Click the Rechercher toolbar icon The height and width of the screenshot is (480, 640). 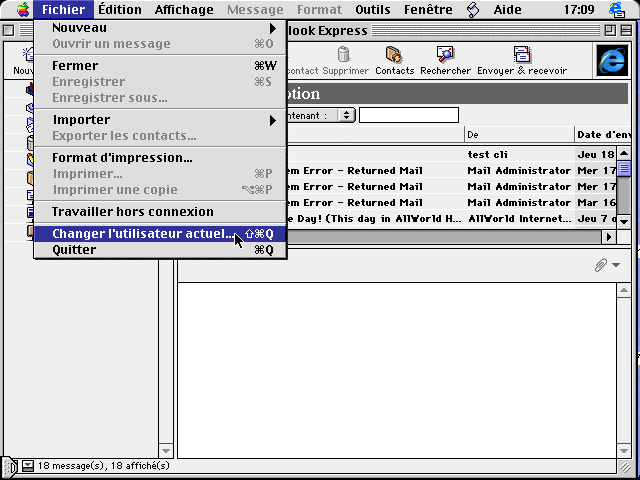(445, 54)
